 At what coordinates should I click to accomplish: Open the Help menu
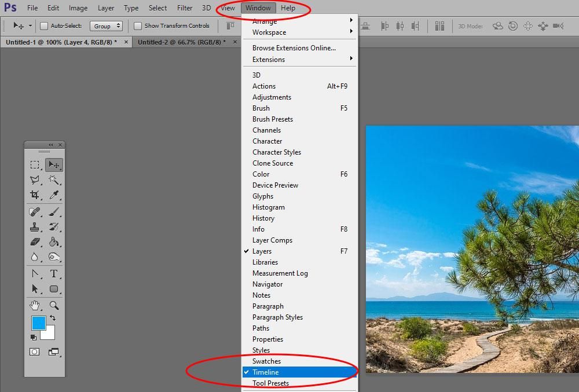coord(288,8)
